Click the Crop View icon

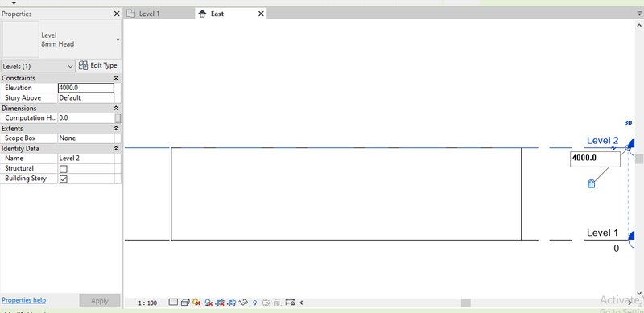[x=220, y=303]
